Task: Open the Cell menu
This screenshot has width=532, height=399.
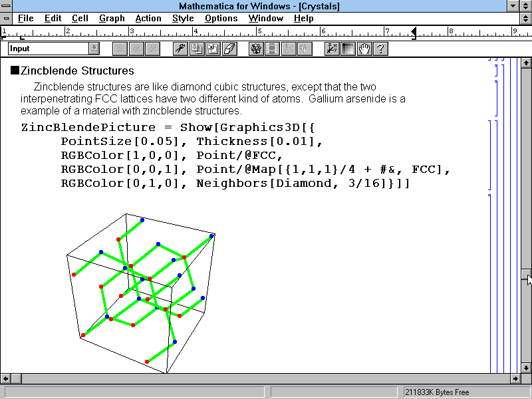Action: tap(80, 19)
